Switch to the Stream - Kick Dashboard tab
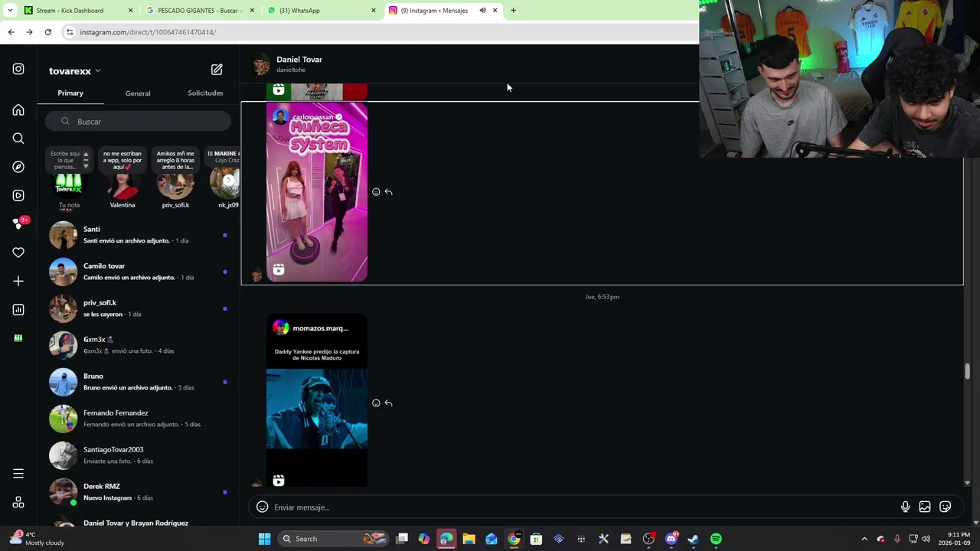 [x=77, y=11]
